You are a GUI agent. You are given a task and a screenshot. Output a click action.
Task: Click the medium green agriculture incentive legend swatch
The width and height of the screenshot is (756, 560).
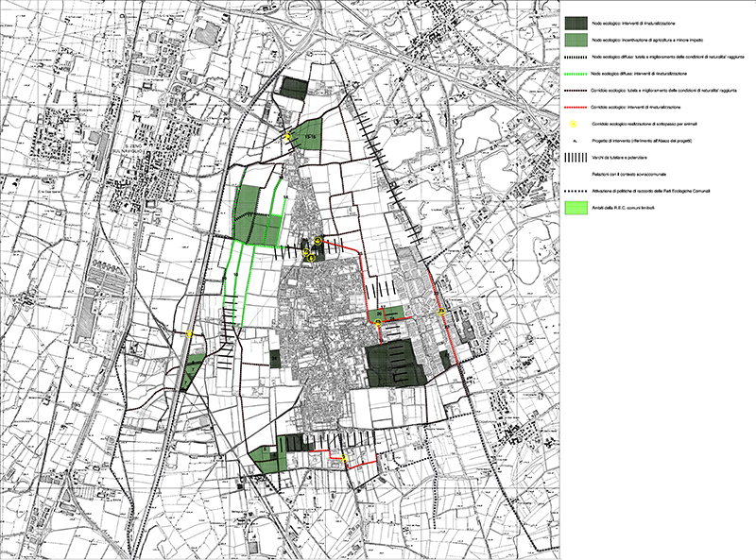(x=574, y=41)
